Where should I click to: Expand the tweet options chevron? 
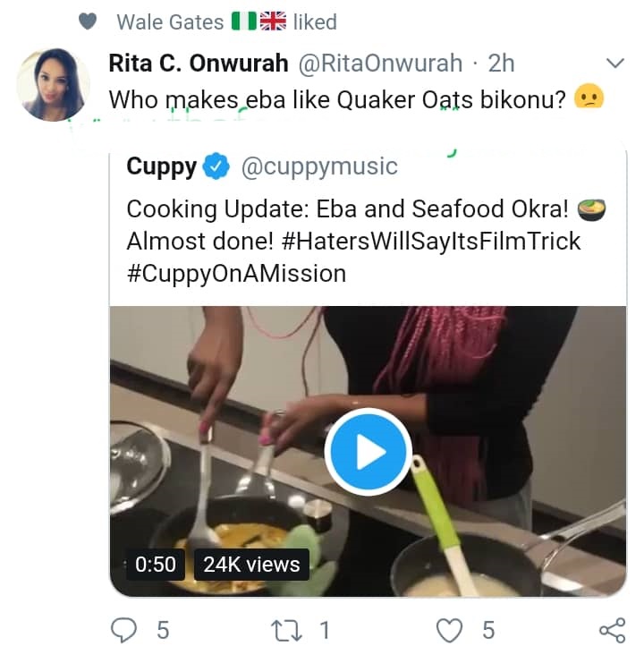[x=615, y=63]
